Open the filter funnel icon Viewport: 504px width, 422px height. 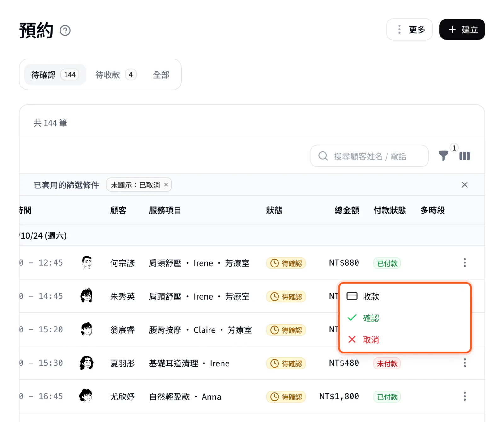pyautogui.click(x=443, y=156)
